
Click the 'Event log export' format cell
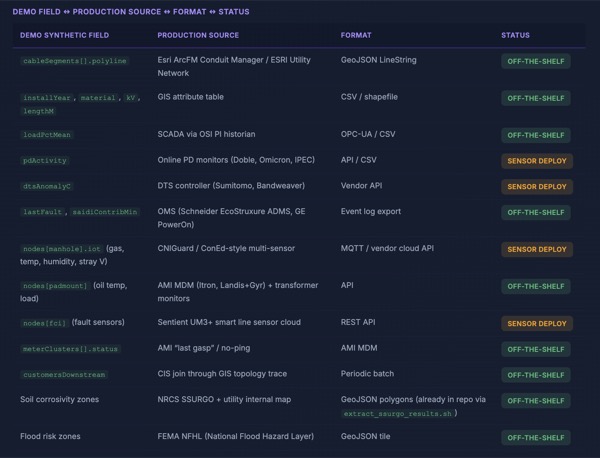click(371, 212)
